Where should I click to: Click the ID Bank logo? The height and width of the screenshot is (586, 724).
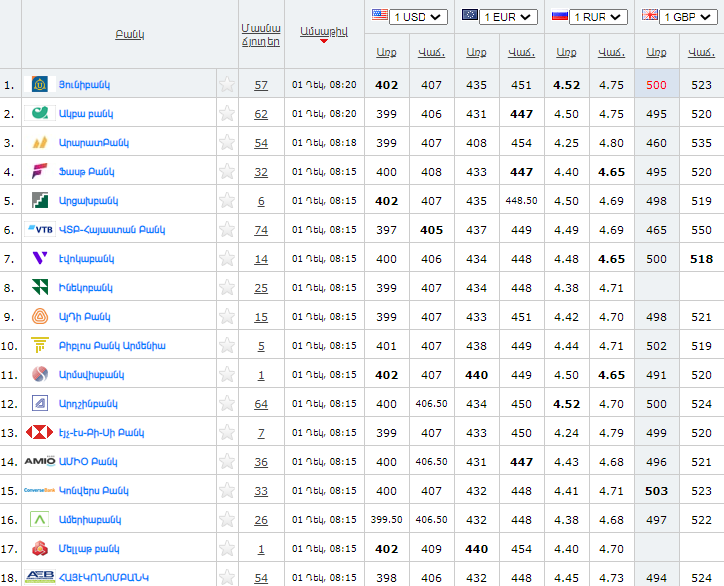(40, 316)
